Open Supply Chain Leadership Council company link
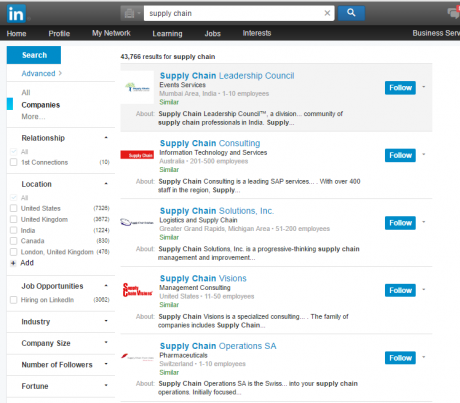 point(227,76)
